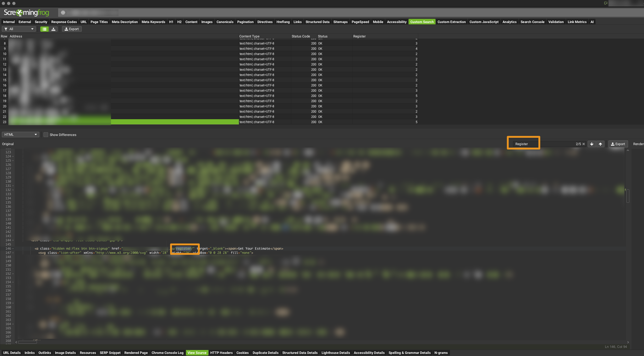Open the HTML source type dropdown

tap(20, 135)
